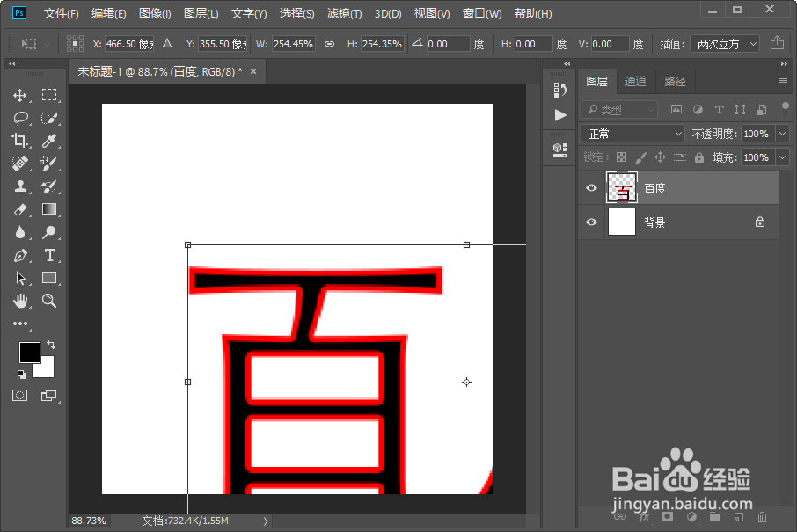Reset default foreground and background colors

click(x=21, y=375)
